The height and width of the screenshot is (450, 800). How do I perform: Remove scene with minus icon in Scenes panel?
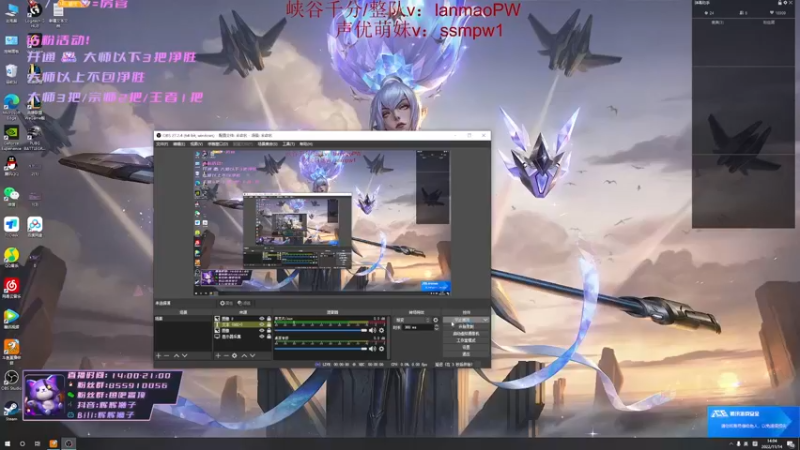point(166,356)
